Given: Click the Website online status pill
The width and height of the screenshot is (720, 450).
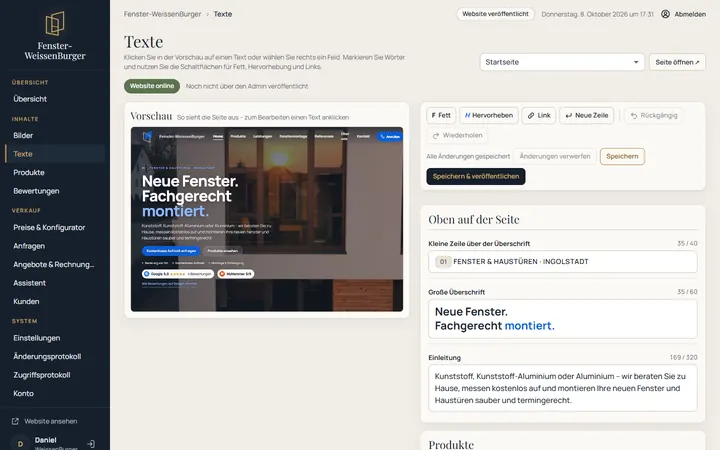Looking at the screenshot, I should [152, 86].
